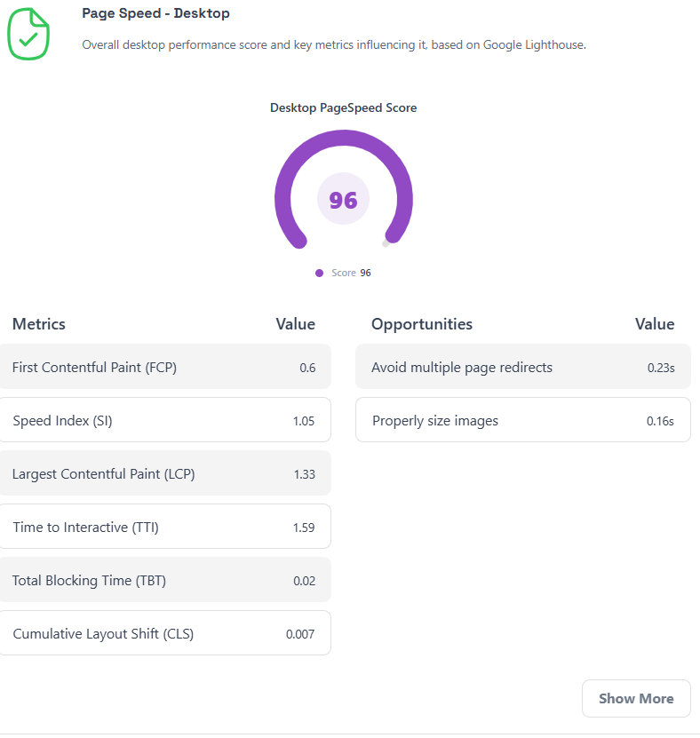Click the 96 score circle in gauge
Viewport: 700px width, 738px height.
click(343, 200)
